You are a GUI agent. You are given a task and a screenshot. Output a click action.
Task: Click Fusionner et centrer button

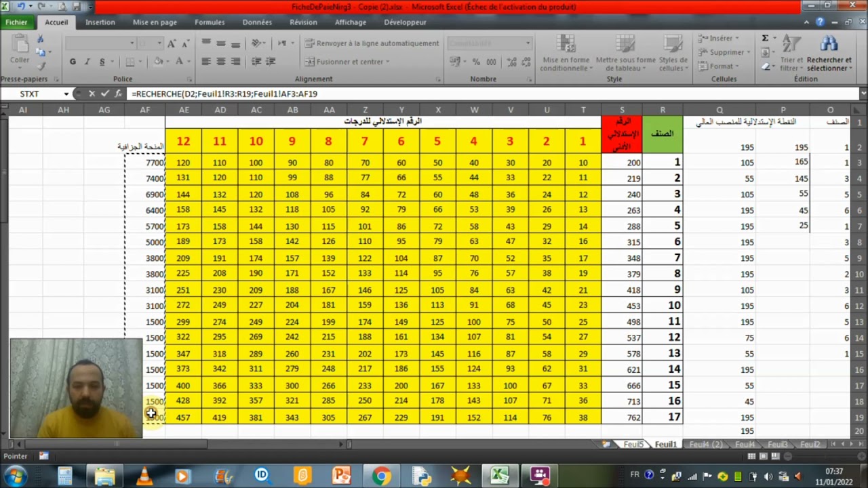coord(348,62)
